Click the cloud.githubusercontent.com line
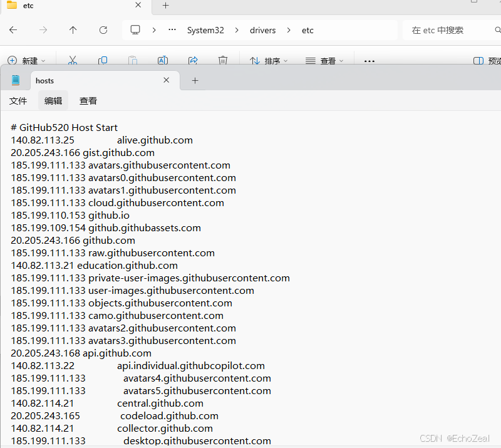This screenshot has width=501, height=448. click(x=117, y=203)
